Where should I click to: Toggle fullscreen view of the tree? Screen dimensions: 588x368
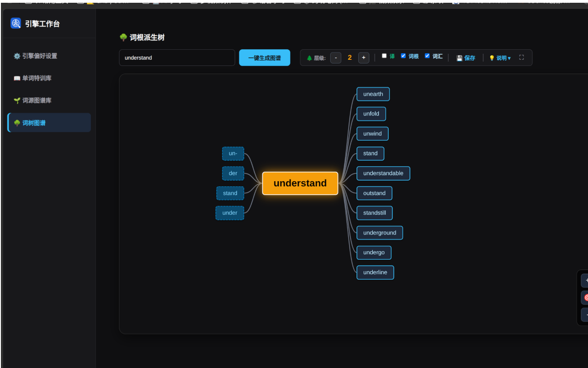521,57
